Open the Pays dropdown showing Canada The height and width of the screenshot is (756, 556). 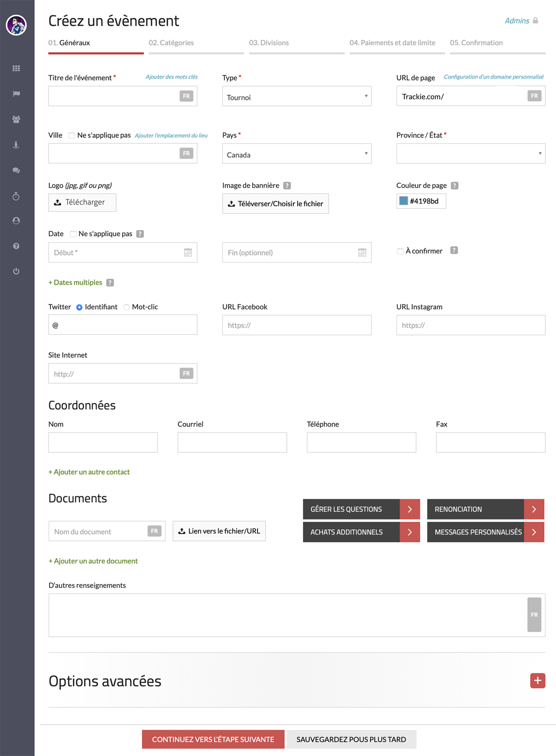coord(296,154)
